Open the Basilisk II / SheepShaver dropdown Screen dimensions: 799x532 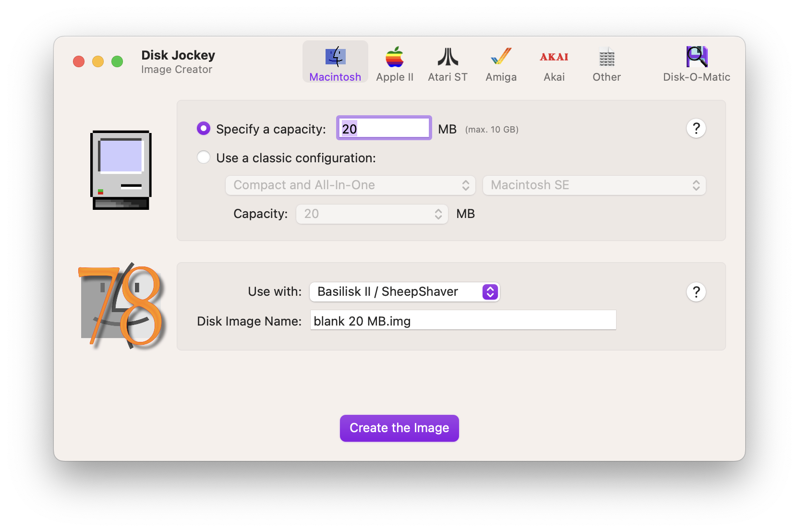click(404, 292)
